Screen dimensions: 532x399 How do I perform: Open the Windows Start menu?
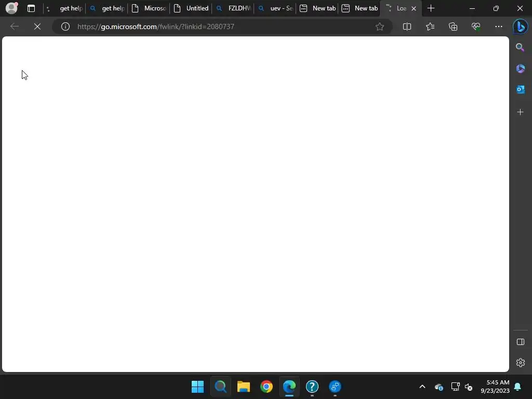tap(197, 387)
